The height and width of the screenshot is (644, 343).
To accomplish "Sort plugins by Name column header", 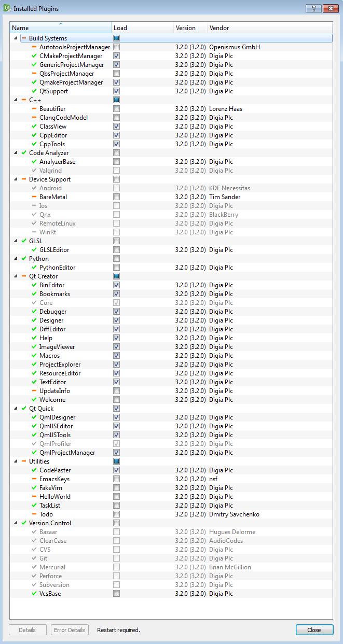I will 61,28.
